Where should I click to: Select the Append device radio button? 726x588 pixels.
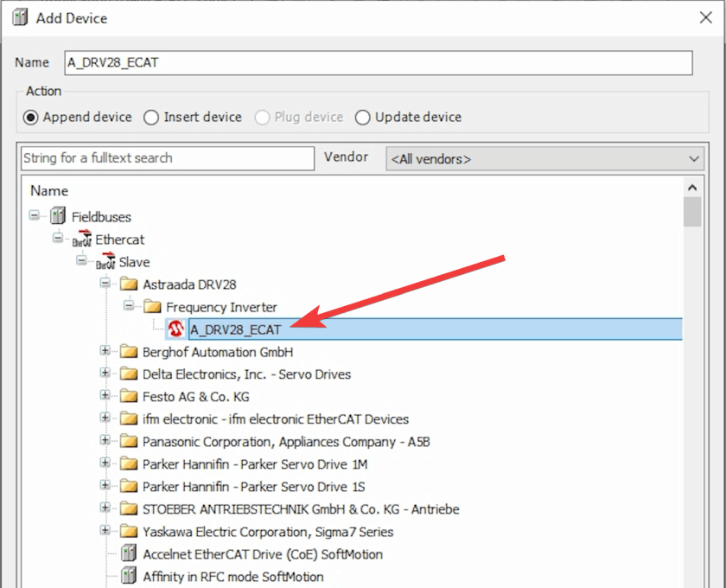point(30,118)
